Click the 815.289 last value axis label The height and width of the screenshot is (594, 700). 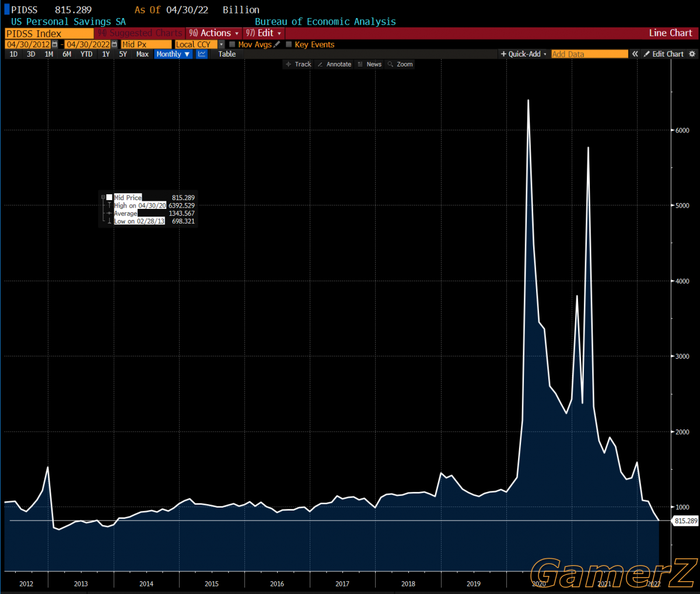click(686, 521)
